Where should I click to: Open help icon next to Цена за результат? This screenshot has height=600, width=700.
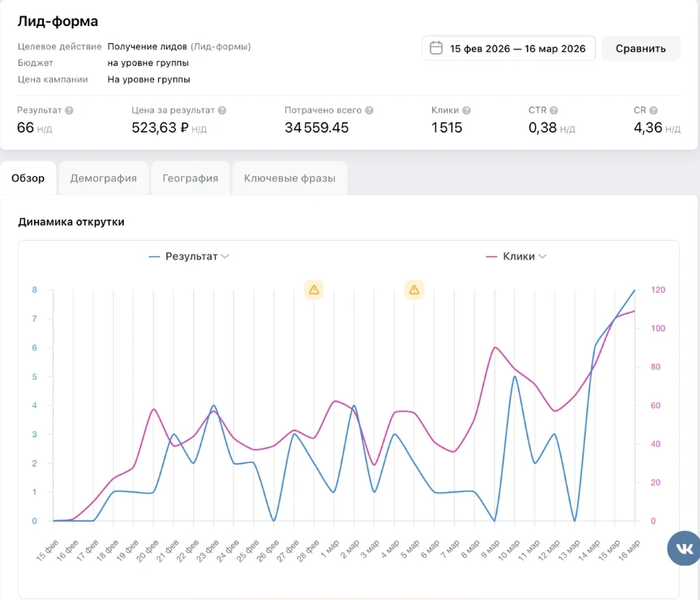222,110
